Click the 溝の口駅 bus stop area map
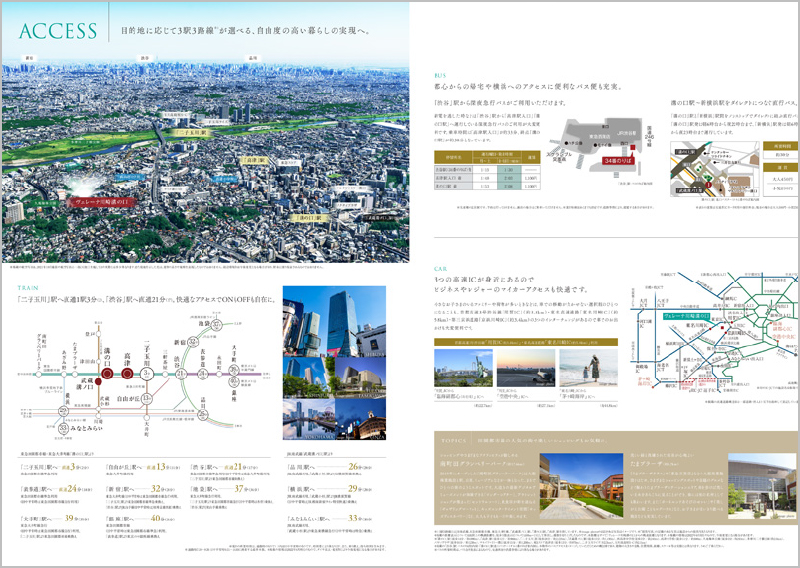Image resolution: width=800 pixels, height=568 pixels. pyautogui.click(x=713, y=169)
